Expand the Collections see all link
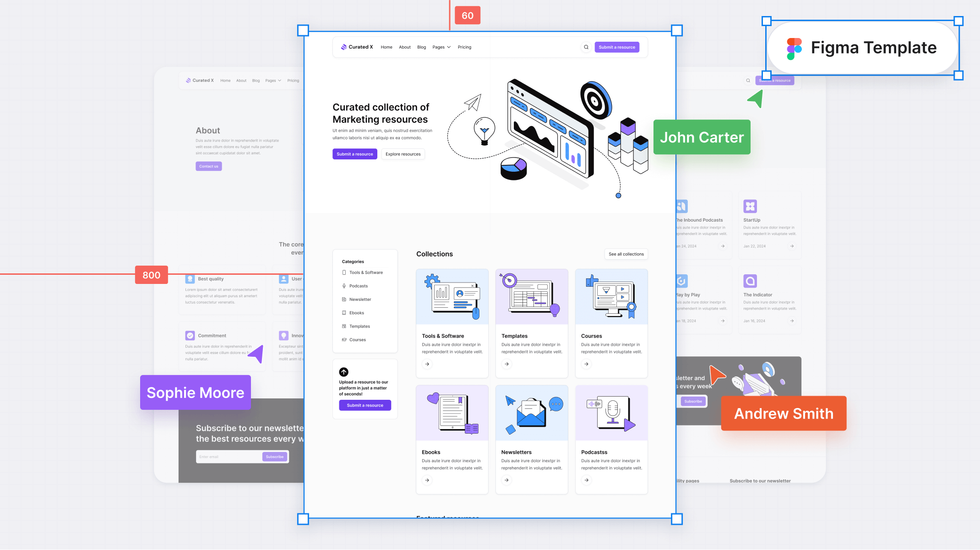Image resolution: width=980 pixels, height=550 pixels. 625,254
